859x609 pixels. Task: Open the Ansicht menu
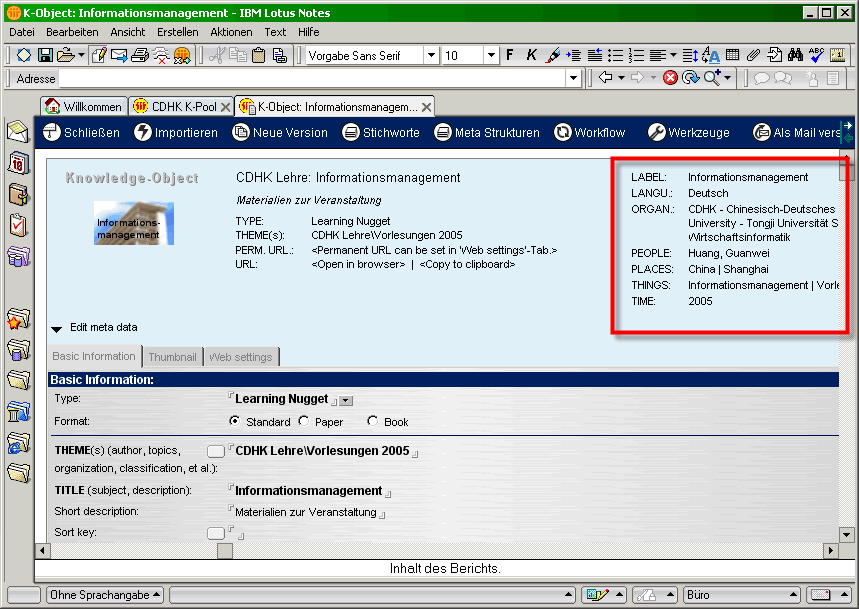pyautogui.click(x=128, y=32)
